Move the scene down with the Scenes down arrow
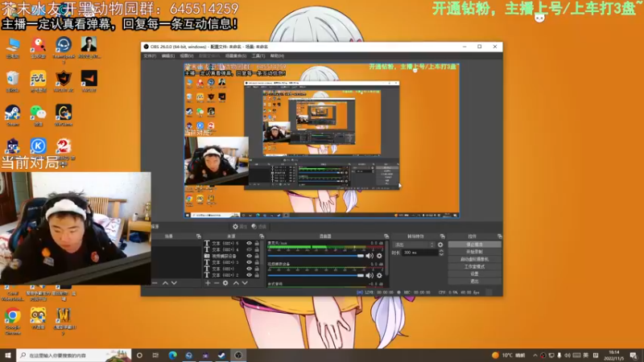The image size is (644, 362). pyautogui.click(x=174, y=283)
